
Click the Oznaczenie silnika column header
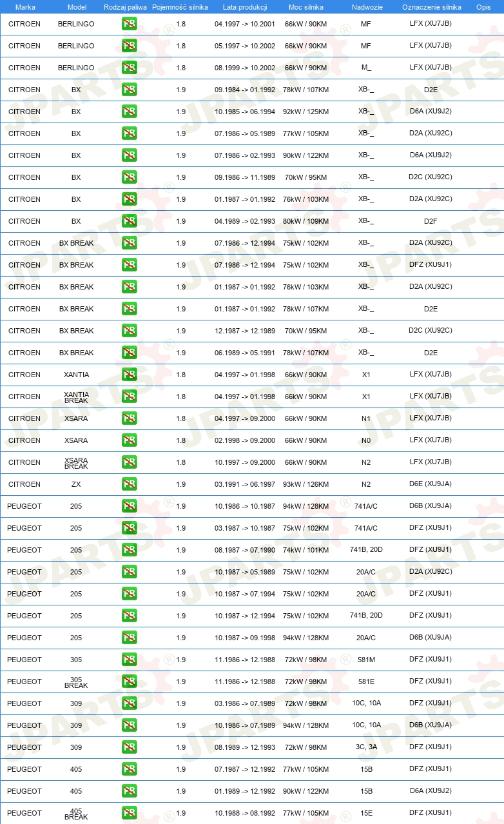point(431,7)
